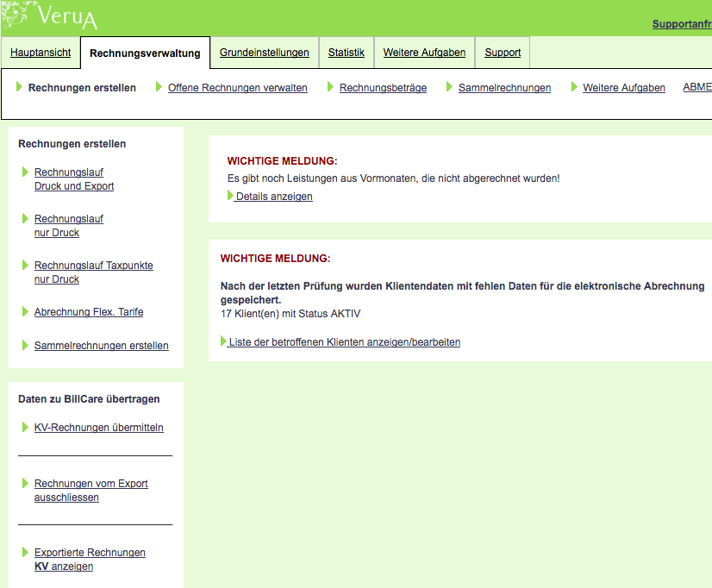Select the Support tab
The image size is (712, 588).
tap(503, 53)
